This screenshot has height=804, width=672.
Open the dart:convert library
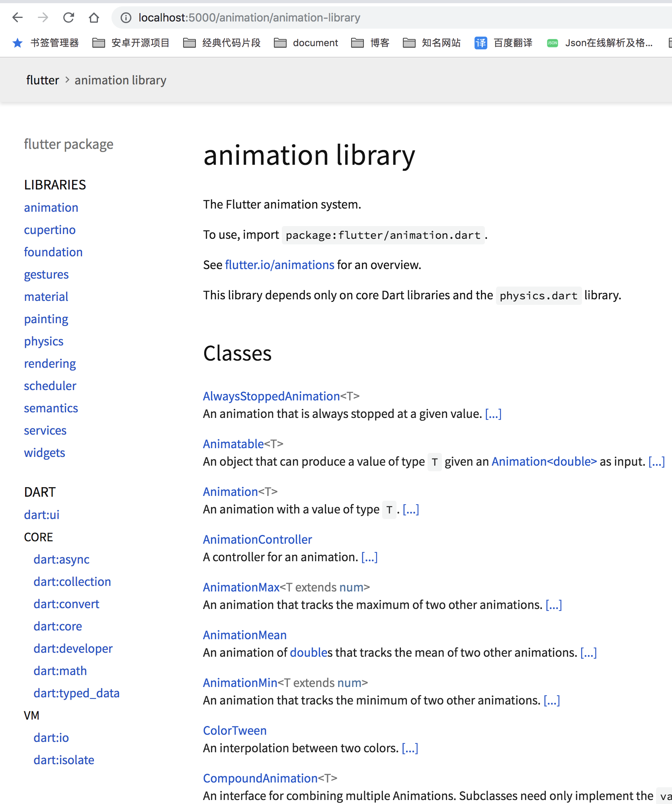(66, 604)
